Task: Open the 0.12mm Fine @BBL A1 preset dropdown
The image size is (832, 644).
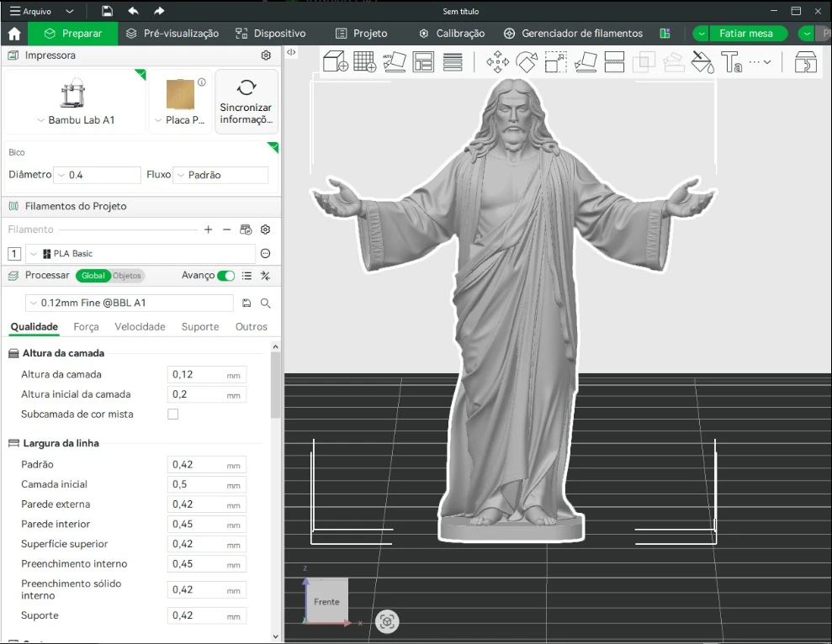Action: coord(130,303)
